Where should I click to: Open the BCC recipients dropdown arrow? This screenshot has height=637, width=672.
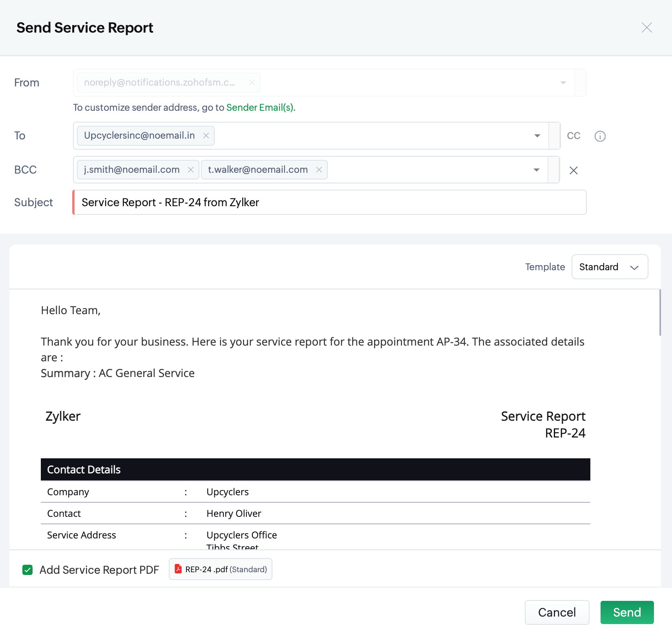click(x=536, y=170)
